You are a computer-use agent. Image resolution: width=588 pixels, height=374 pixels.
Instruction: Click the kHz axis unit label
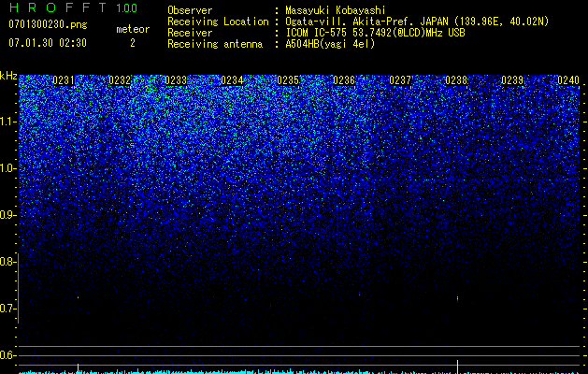click(x=8, y=76)
